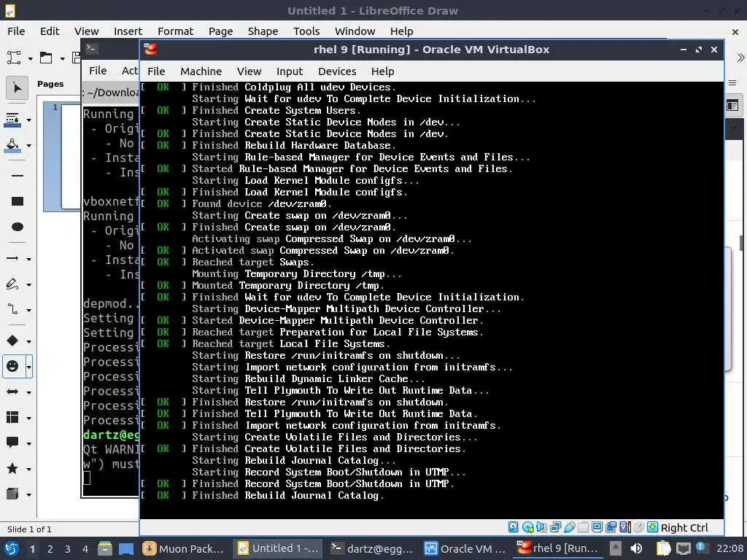
Task: Open clipboard manager tray icon
Action: pos(663,549)
